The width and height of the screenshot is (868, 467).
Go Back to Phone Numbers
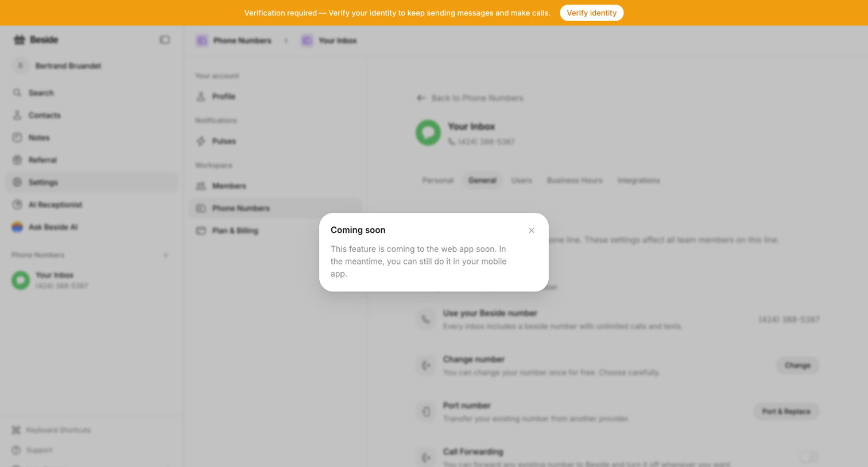pos(470,98)
